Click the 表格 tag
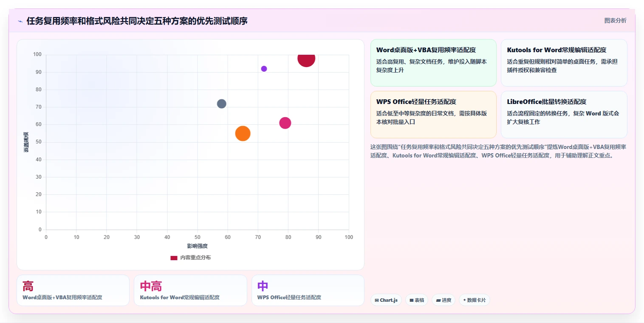Image resolution: width=644 pixels, height=323 pixels. coord(417,300)
